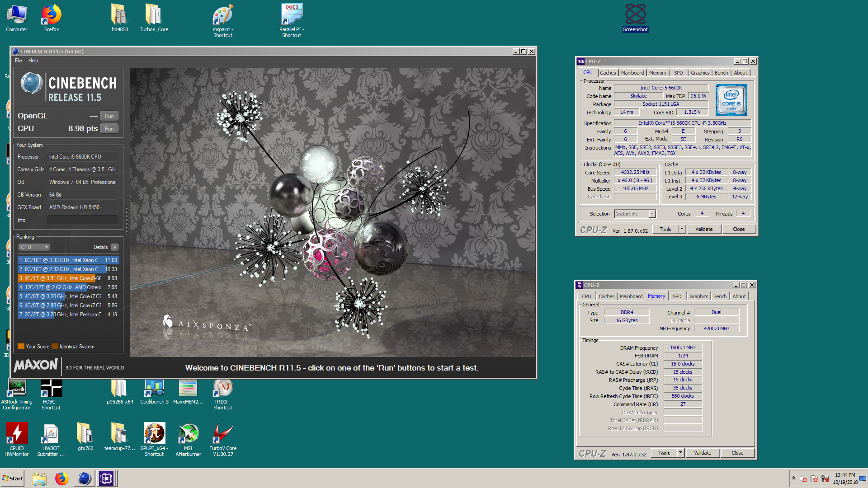Open the p95266-x64 folder icon
The width and height of the screenshot is (868, 488).
120,392
